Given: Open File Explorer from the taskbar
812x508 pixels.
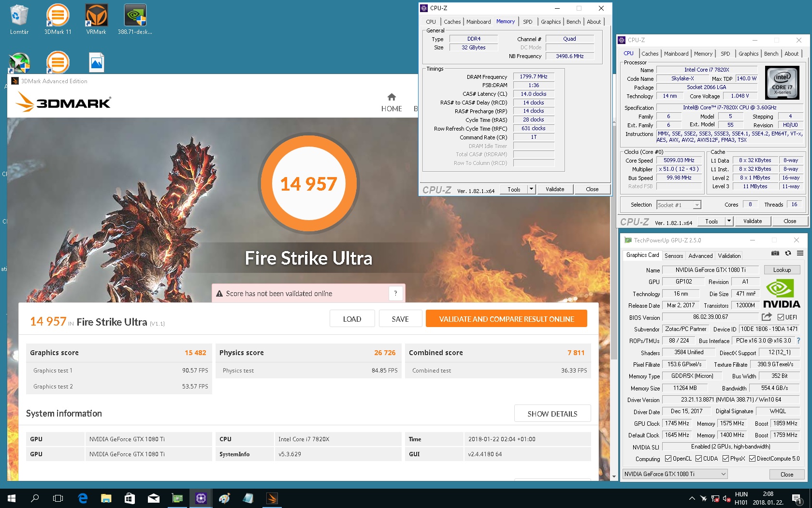Looking at the screenshot, I should tap(106, 498).
